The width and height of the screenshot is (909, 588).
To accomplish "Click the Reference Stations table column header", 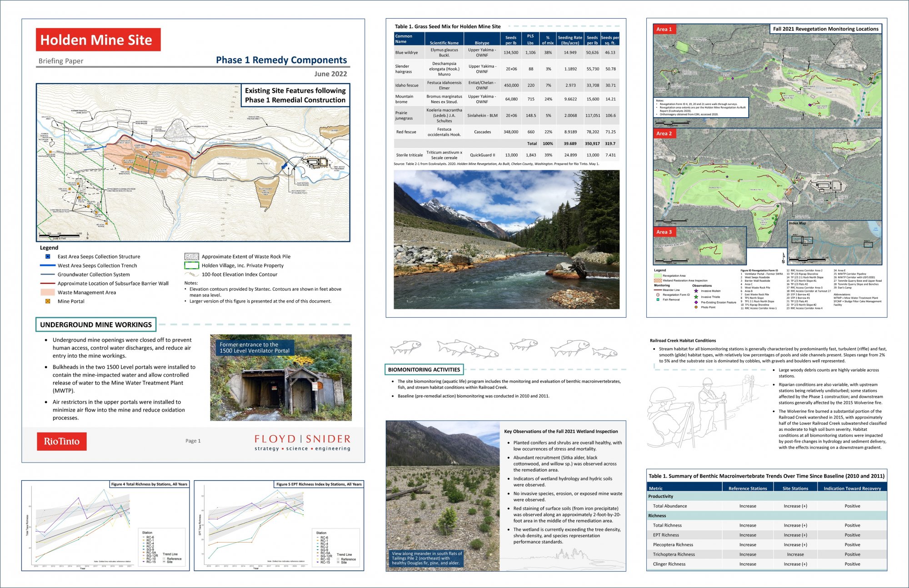I will 748,488.
